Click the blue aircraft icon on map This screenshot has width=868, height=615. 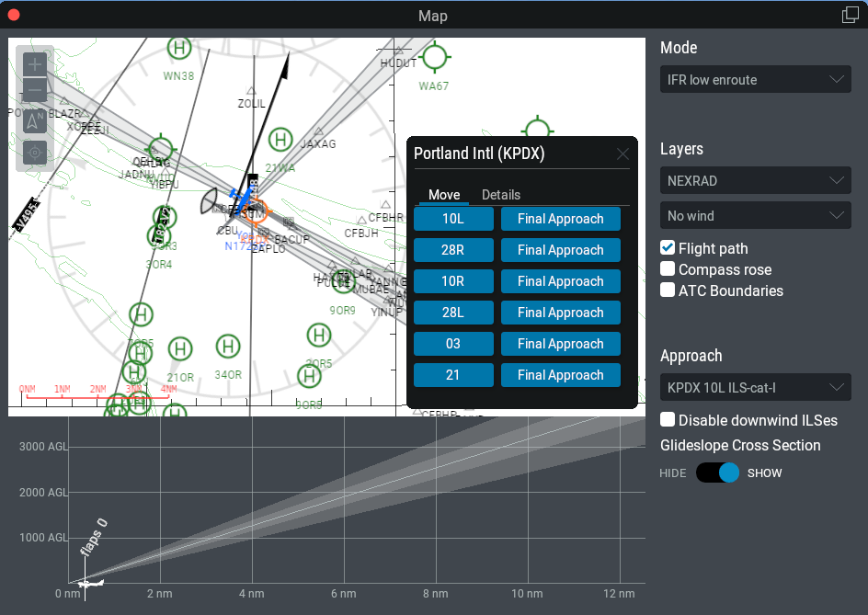point(242,200)
